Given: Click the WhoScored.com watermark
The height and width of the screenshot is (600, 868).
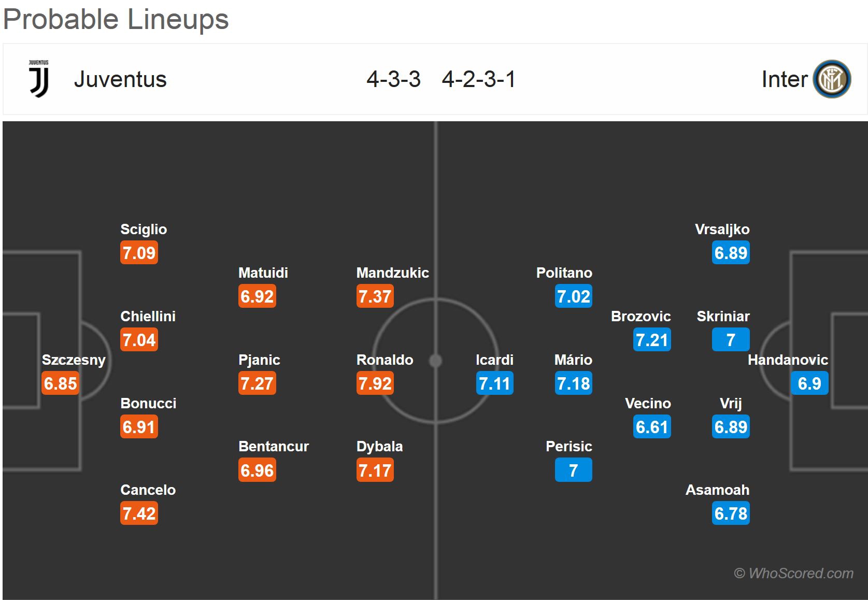Looking at the screenshot, I should pos(793,573).
